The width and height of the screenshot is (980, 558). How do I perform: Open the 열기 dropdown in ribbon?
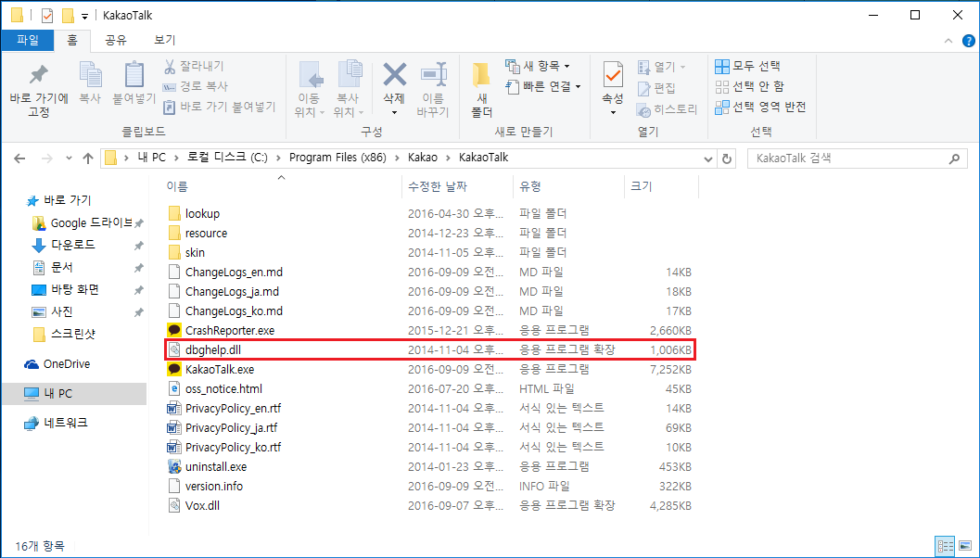click(x=661, y=66)
